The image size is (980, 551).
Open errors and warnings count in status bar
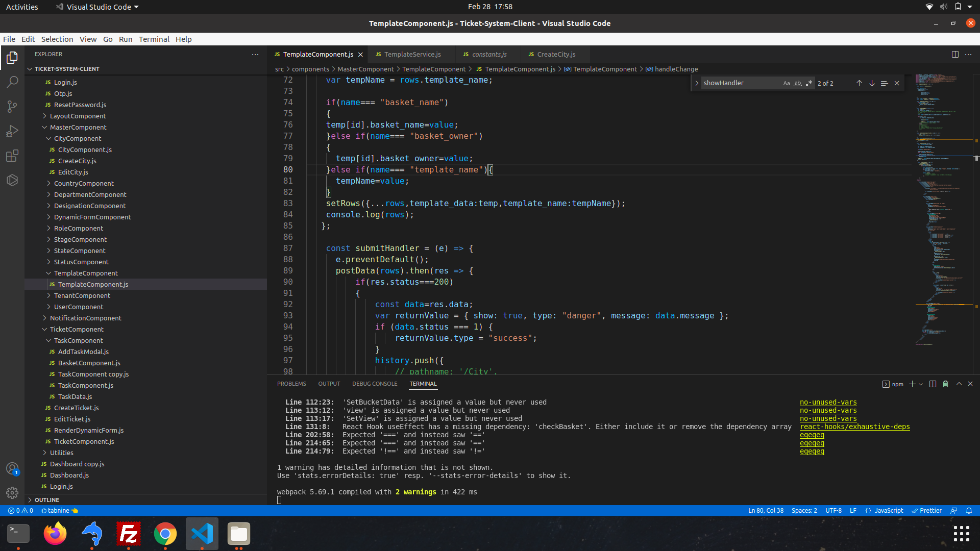(x=20, y=511)
